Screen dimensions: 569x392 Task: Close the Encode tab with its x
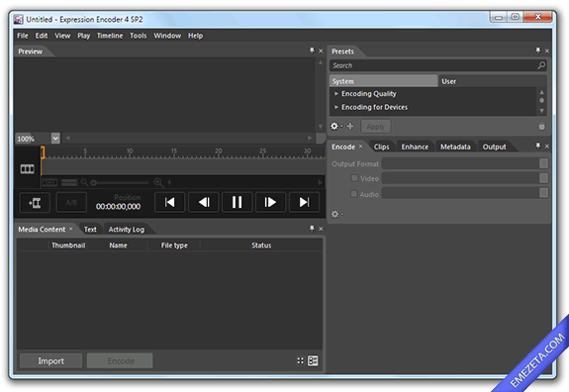coord(360,147)
